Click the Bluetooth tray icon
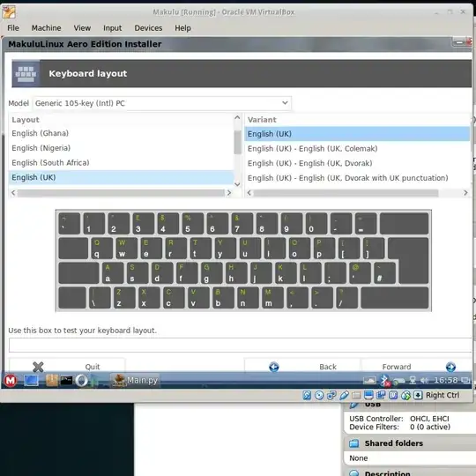The image size is (476, 476). [x=384, y=379]
